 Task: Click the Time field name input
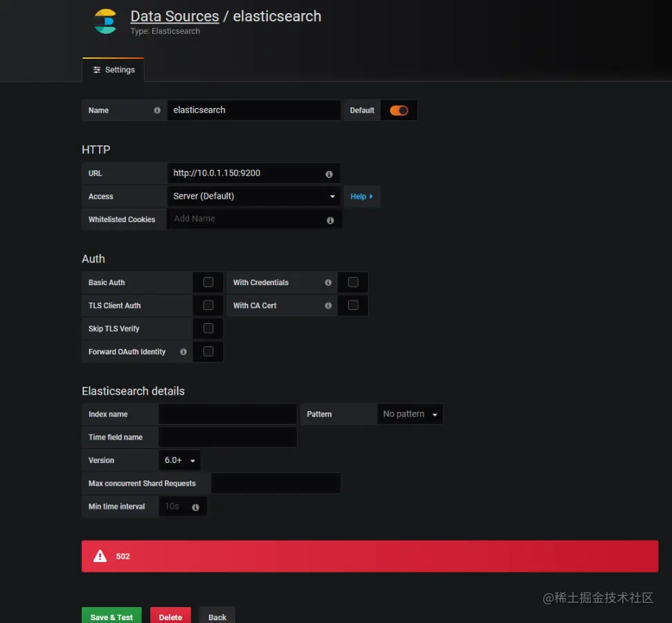(228, 437)
